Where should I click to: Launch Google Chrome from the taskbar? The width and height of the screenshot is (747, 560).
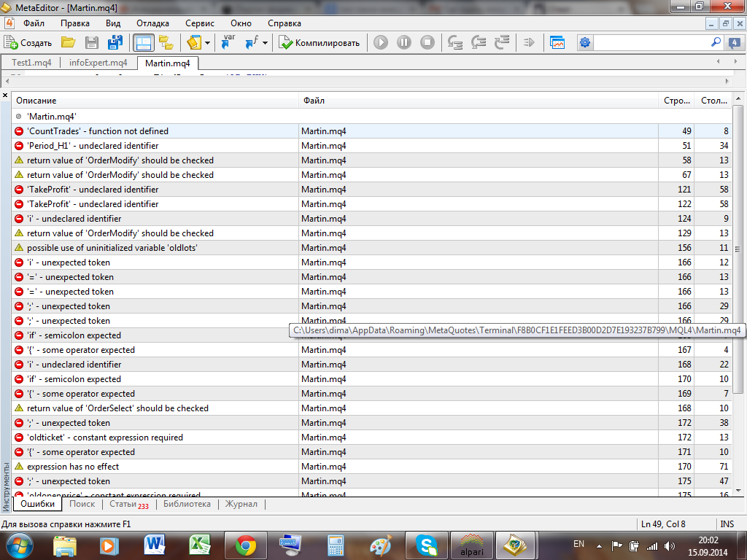pyautogui.click(x=246, y=545)
